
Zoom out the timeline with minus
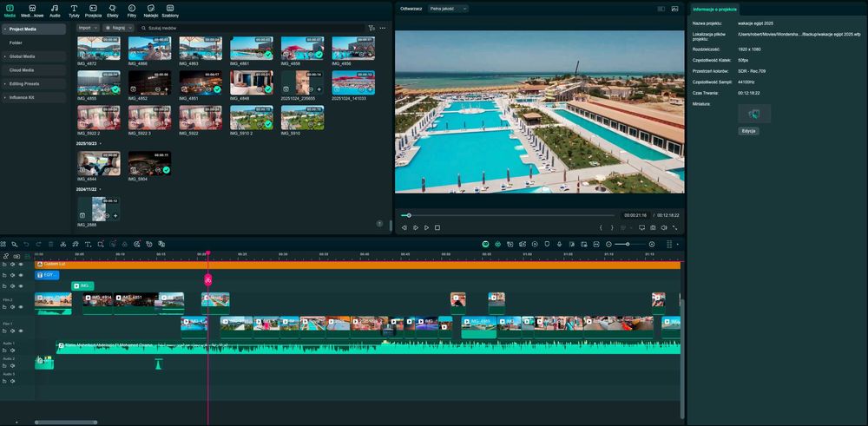click(x=608, y=244)
